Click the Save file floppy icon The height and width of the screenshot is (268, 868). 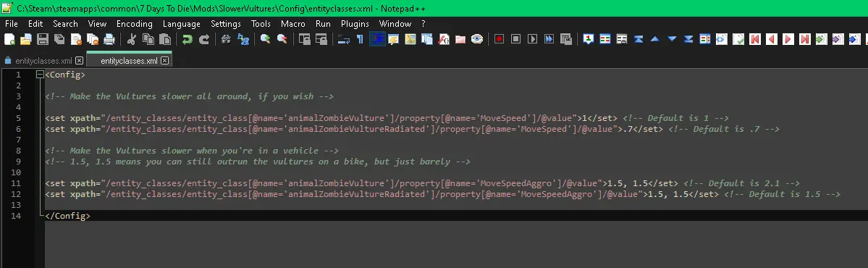tap(43, 39)
